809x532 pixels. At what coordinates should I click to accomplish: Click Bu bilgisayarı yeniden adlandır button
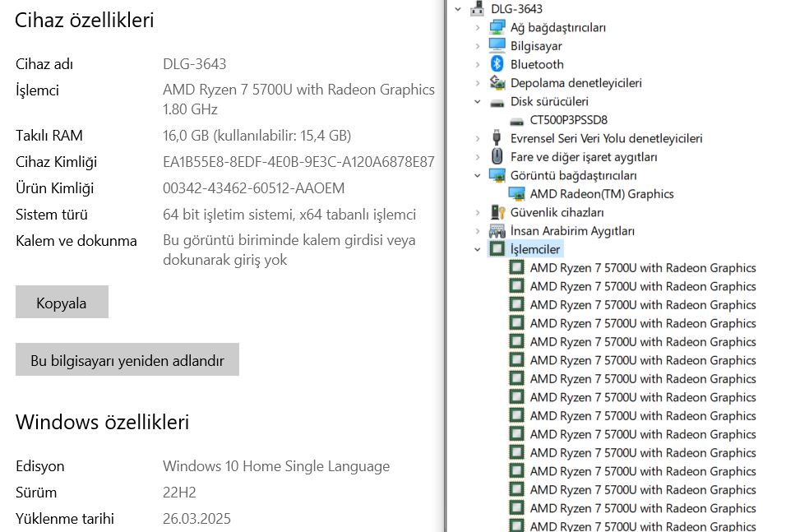coord(127,359)
